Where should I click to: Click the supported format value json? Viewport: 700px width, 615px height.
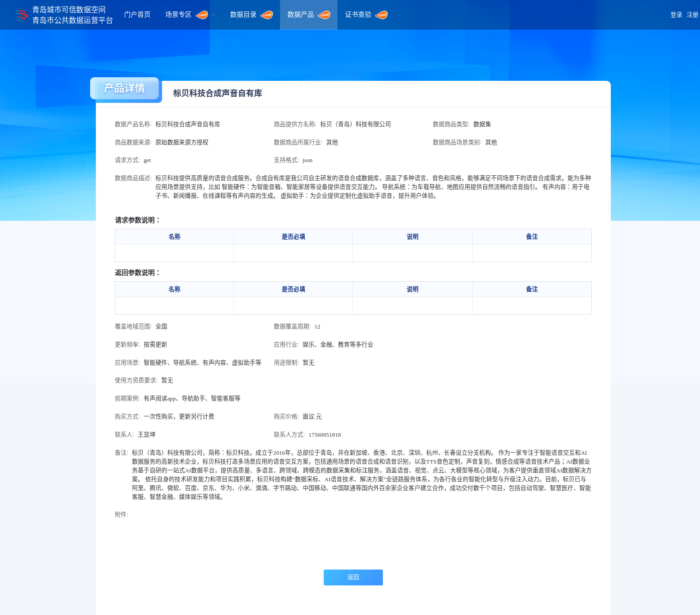tap(307, 160)
